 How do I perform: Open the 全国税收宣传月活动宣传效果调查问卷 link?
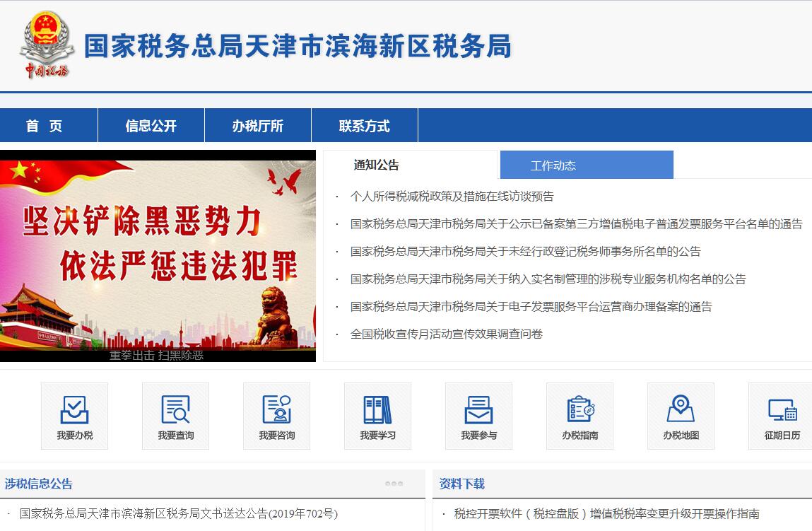(446, 334)
